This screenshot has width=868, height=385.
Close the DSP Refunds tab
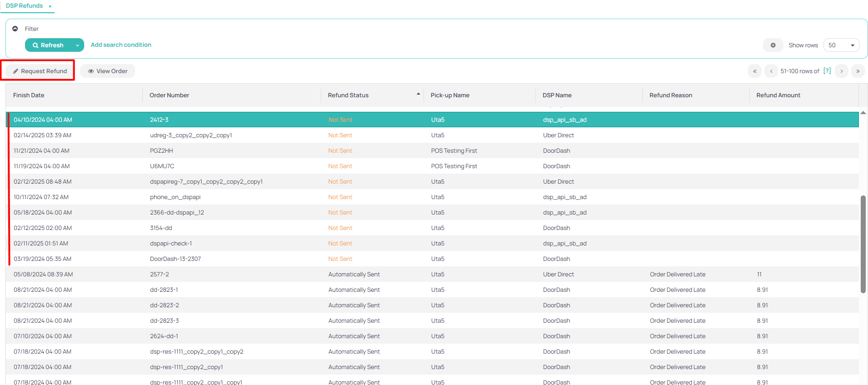[50, 6]
